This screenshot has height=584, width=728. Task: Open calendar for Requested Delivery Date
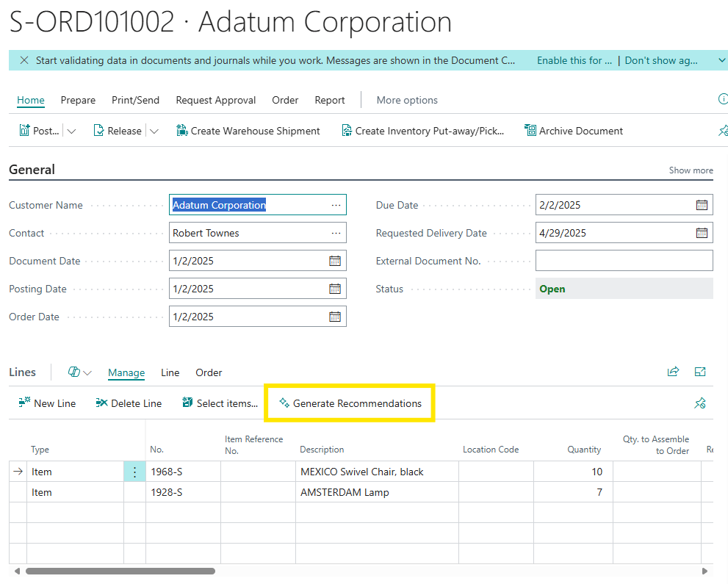[702, 233]
